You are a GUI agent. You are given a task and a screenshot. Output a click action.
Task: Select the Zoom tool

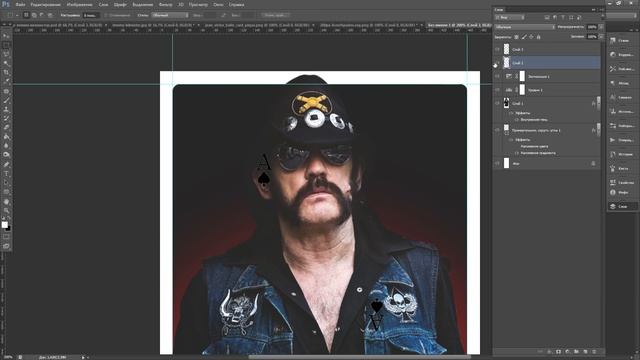tap(6, 211)
